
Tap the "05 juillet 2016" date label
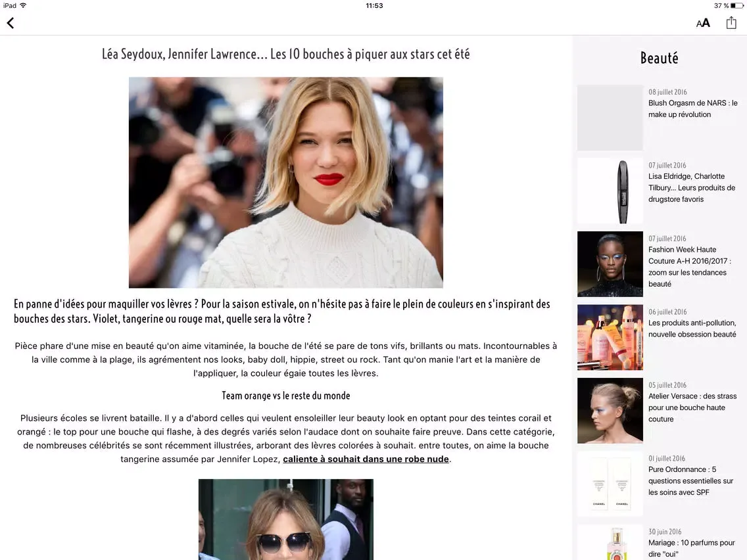[x=667, y=385]
